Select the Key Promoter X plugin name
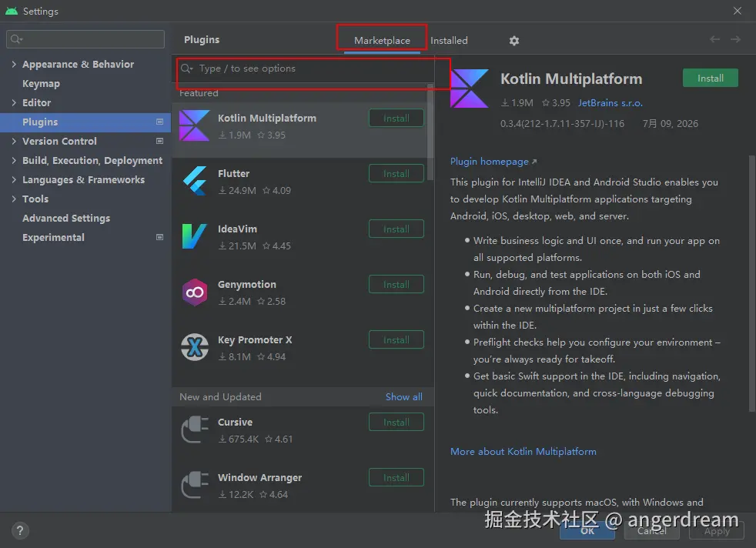This screenshot has height=548, width=756. [x=255, y=339]
